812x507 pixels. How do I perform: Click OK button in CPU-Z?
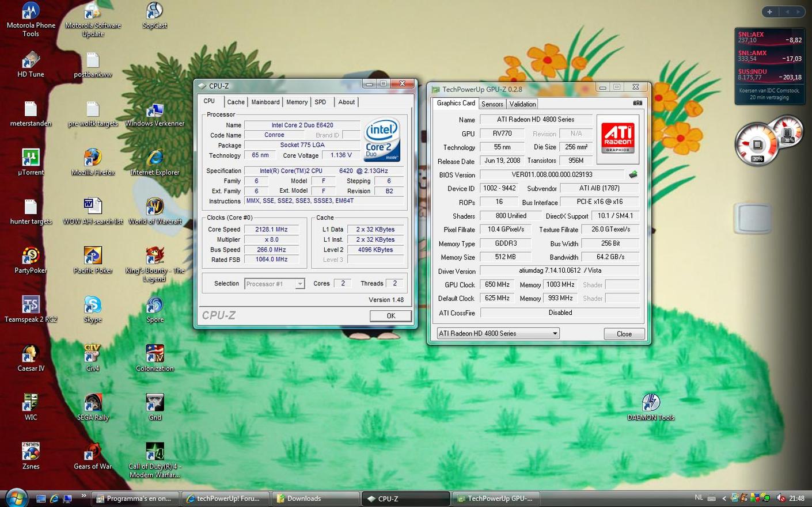(x=391, y=315)
